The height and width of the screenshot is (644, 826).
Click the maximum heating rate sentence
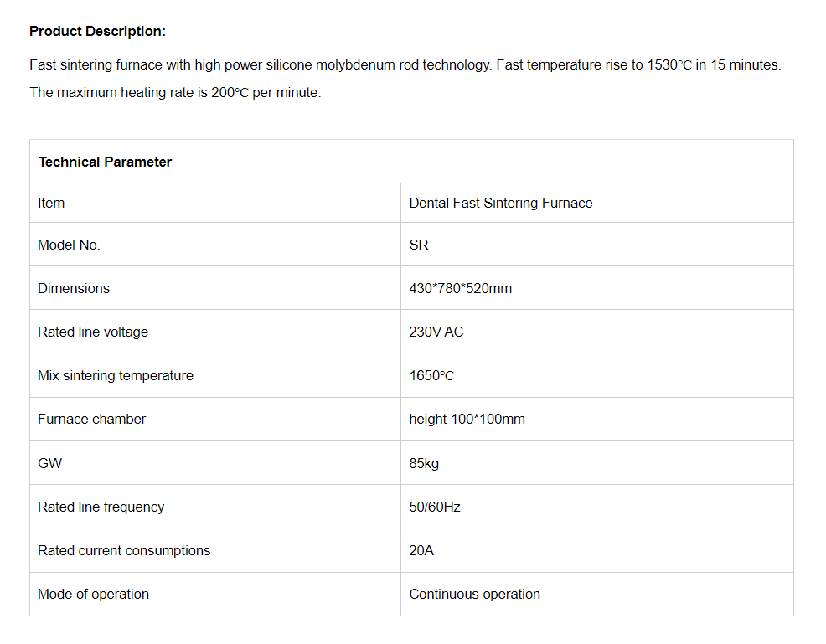click(175, 93)
